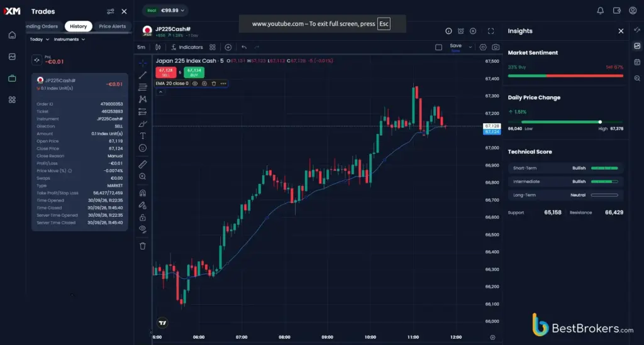Viewport: 644px width, 345px height.
Task: Select the text annotation tool
Action: coord(143,136)
